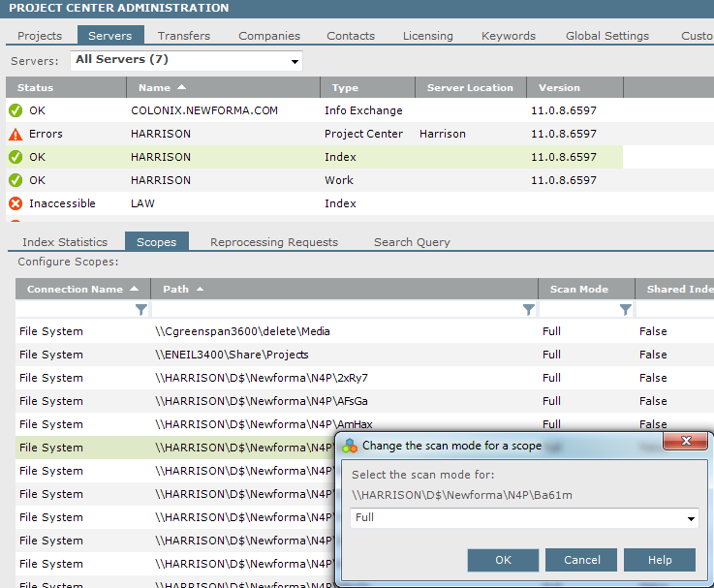Screen dimensions: 714x588
Task: Open the Index Statistics tab
Action: (x=65, y=242)
